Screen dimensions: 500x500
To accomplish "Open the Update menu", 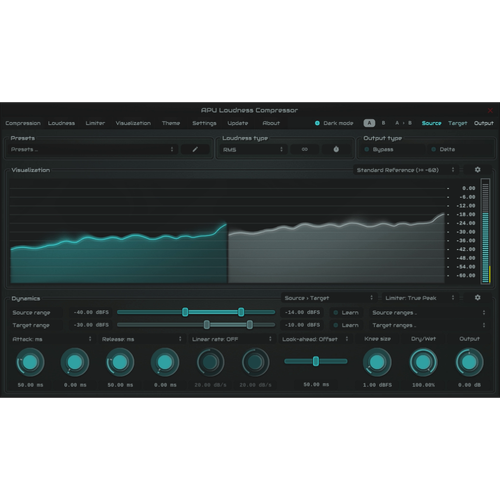I will pyautogui.click(x=238, y=123).
